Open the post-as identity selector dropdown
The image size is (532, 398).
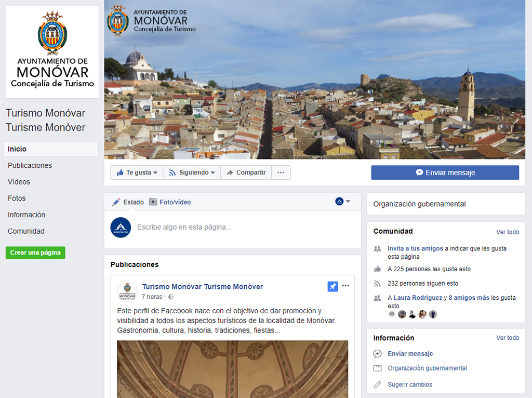click(343, 202)
